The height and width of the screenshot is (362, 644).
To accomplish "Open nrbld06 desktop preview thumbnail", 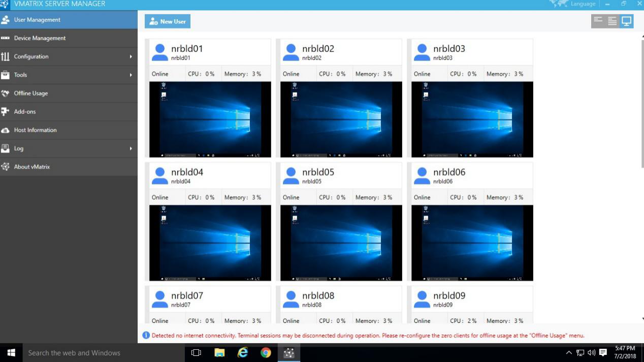I will 472,243.
